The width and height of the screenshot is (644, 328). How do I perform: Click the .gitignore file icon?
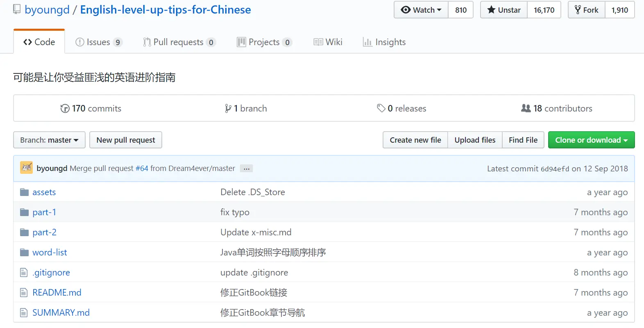point(24,272)
